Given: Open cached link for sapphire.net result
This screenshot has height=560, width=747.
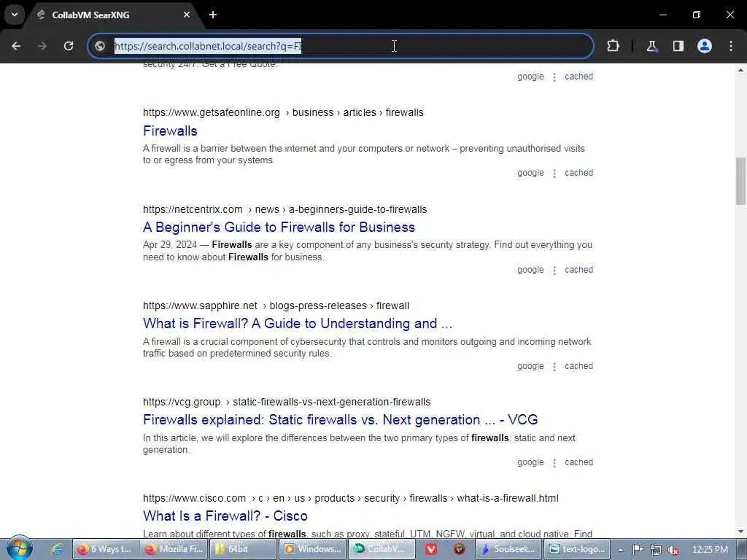Looking at the screenshot, I should [578, 366].
